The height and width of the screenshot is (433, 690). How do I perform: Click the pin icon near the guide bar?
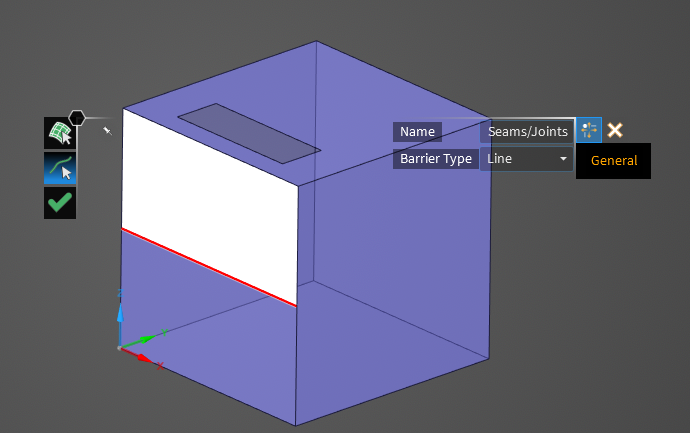(x=107, y=130)
